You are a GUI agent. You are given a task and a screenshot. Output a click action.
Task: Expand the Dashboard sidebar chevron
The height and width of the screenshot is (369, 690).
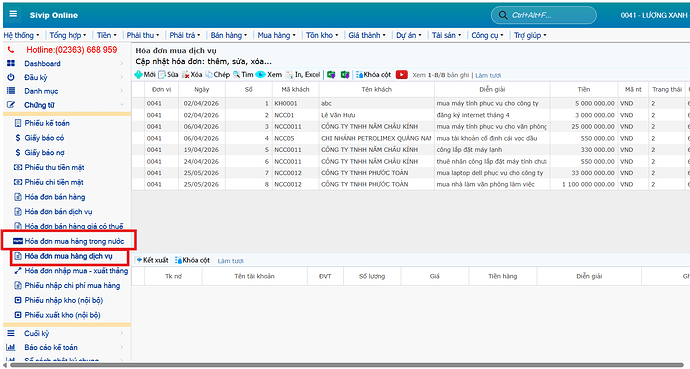point(121,64)
